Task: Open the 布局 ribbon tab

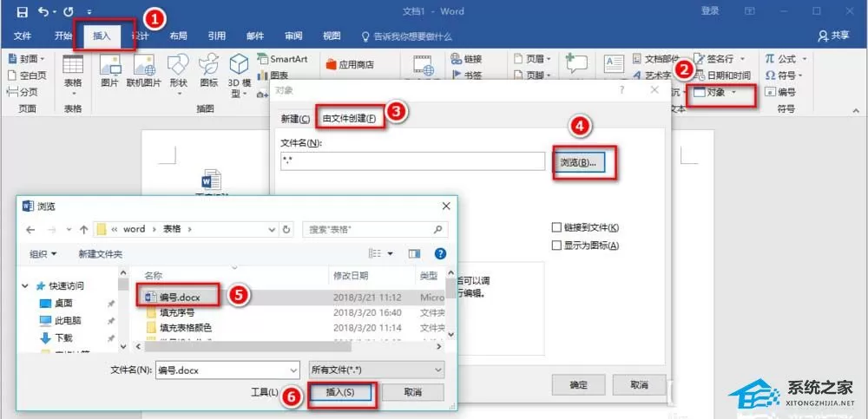Action: point(178,36)
